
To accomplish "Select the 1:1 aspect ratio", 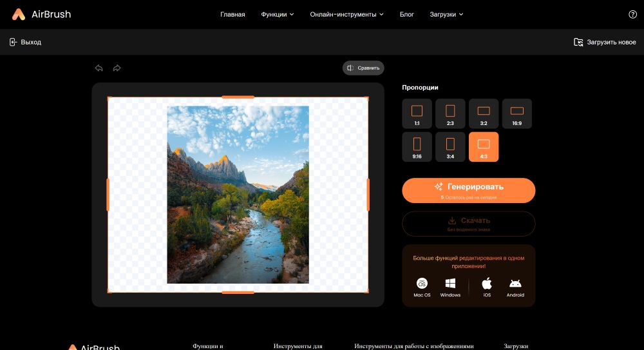I will [x=417, y=113].
